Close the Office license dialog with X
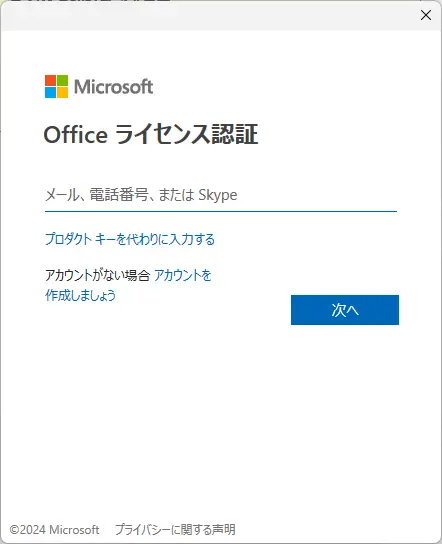The height and width of the screenshot is (544, 442). click(x=426, y=15)
